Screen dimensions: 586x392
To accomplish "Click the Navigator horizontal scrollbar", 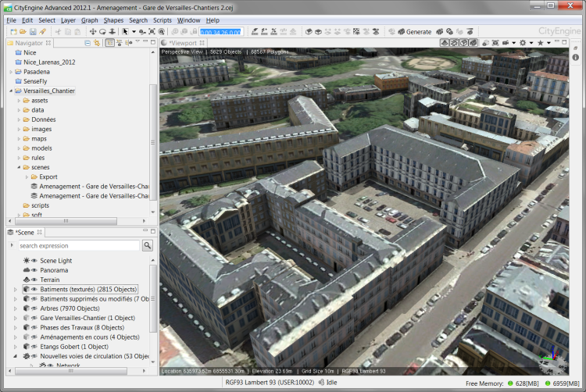I will (66, 221).
